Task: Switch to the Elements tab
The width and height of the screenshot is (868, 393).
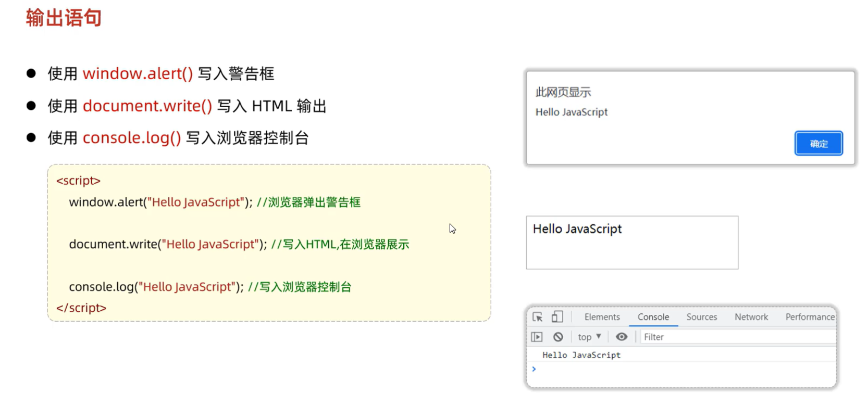Action: (x=602, y=317)
